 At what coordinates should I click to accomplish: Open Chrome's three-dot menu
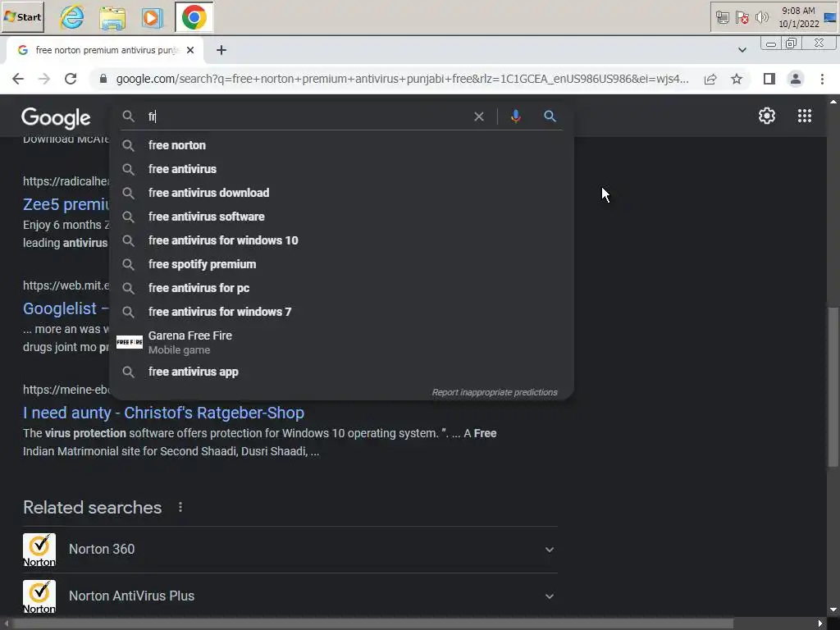tap(822, 79)
